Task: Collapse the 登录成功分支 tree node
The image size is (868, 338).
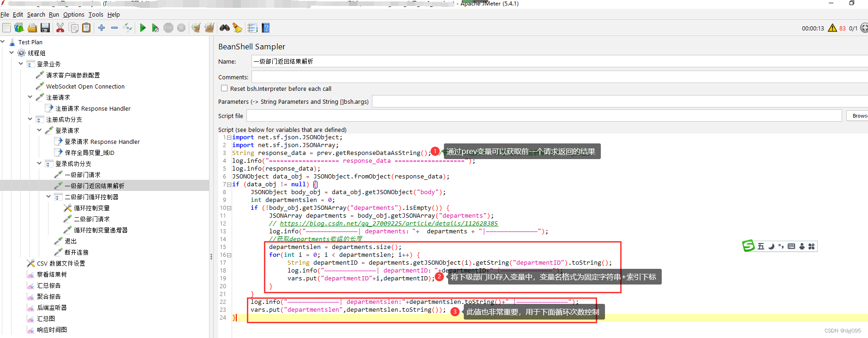Action: point(39,163)
